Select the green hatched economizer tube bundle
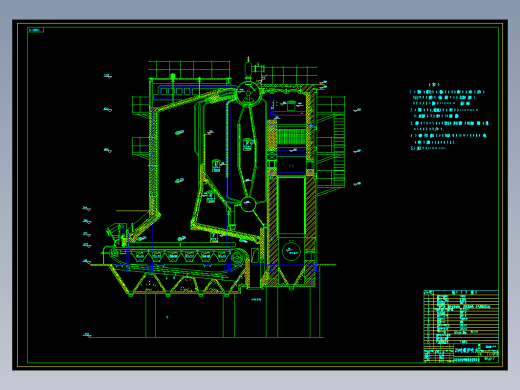This screenshot has height=390, width=520. tap(291, 137)
